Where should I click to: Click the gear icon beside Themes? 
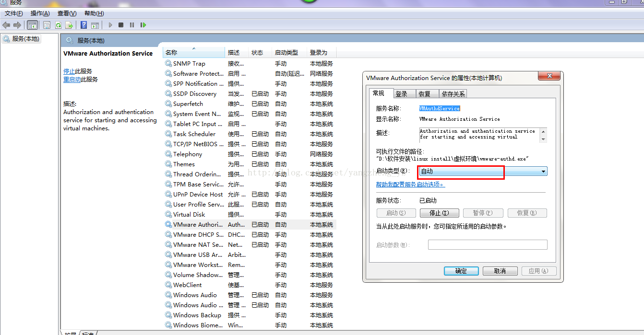(168, 164)
